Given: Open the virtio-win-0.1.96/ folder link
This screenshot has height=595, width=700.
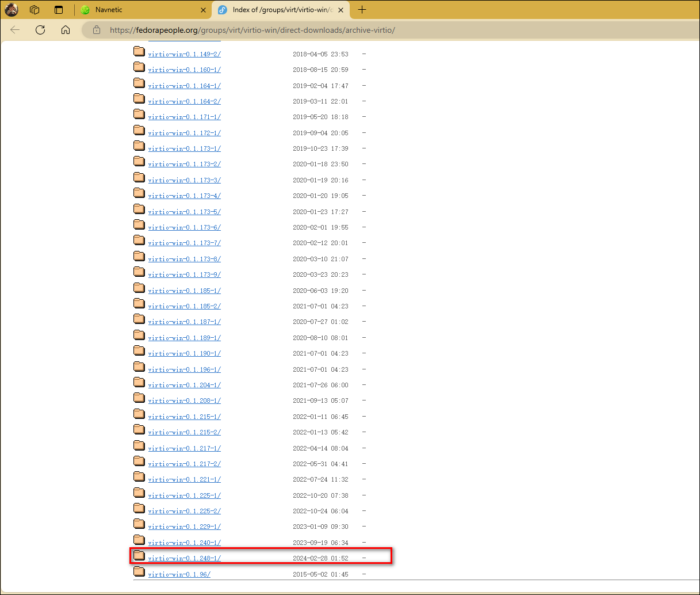Looking at the screenshot, I should point(179,574).
